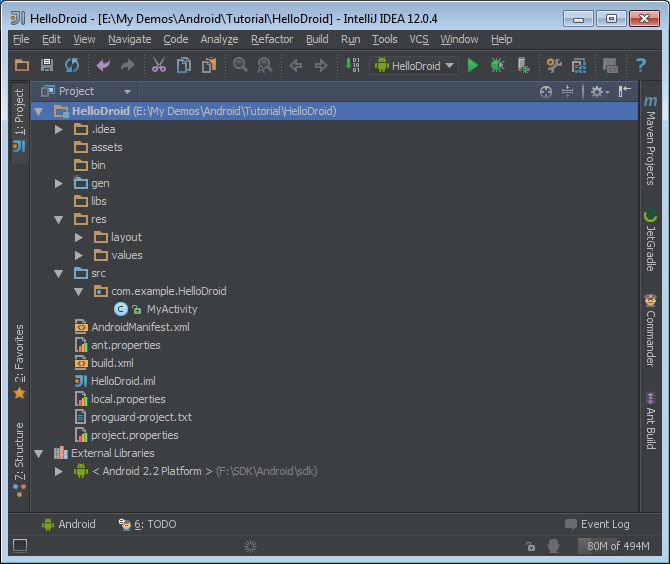Click the Back navigation arrow
The width and height of the screenshot is (670, 564).
pyautogui.click(x=296, y=65)
